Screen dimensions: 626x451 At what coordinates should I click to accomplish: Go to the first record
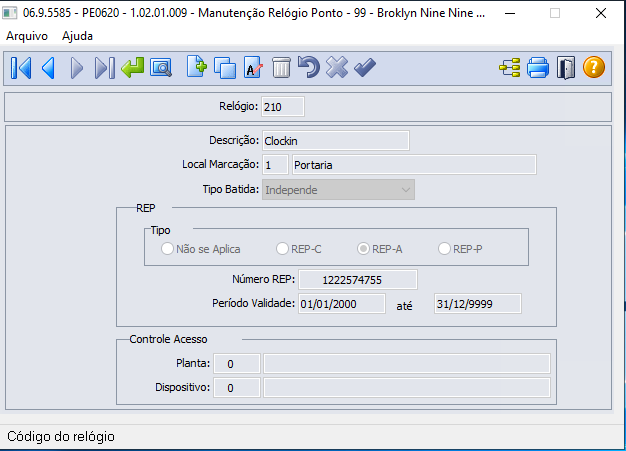[21, 68]
